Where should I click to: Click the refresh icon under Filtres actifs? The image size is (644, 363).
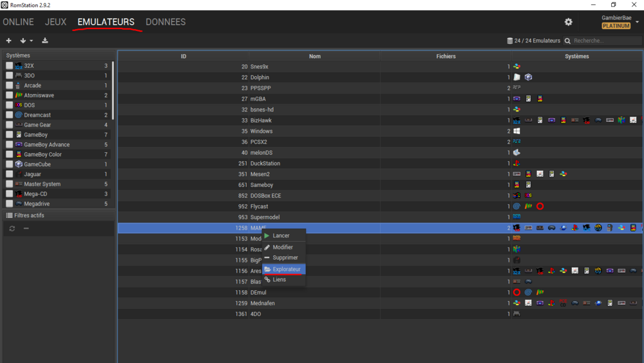(x=12, y=229)
